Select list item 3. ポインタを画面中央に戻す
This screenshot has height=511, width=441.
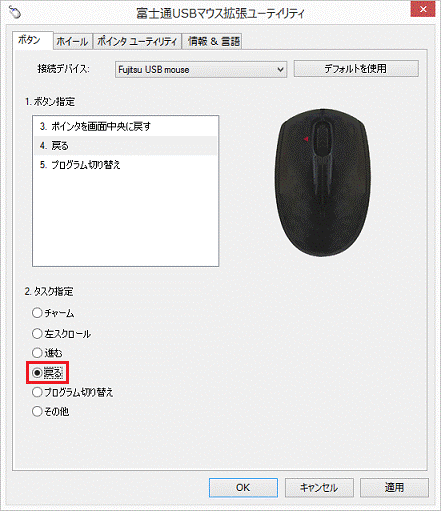coord(125,126)
